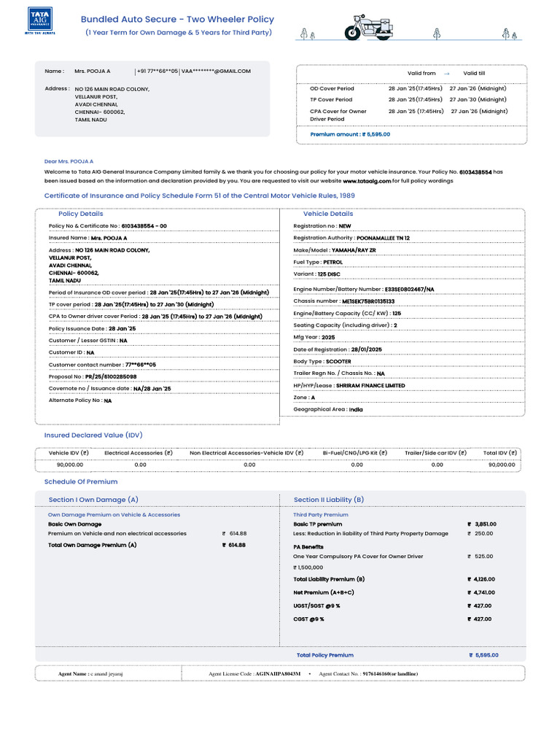Viewport: 560px width, 747px height.
Task: Click the Engine Number/Battery Number row
Action: [364, 289]
